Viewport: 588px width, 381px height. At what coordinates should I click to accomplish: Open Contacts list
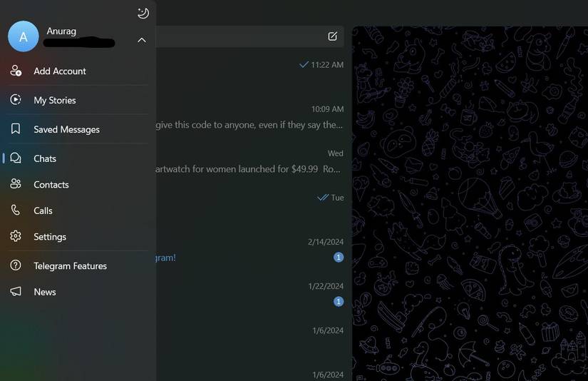pos(78,184)
